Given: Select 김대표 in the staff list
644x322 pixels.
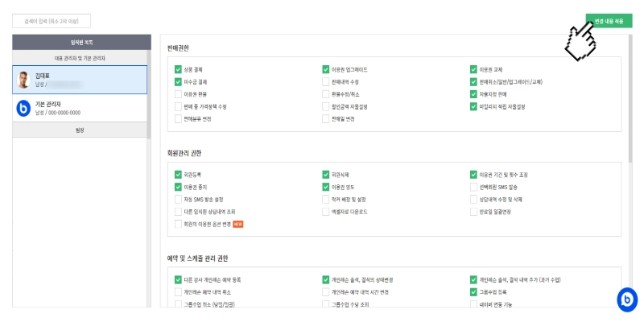Looking at the screenshot, I should coord(80,80).
